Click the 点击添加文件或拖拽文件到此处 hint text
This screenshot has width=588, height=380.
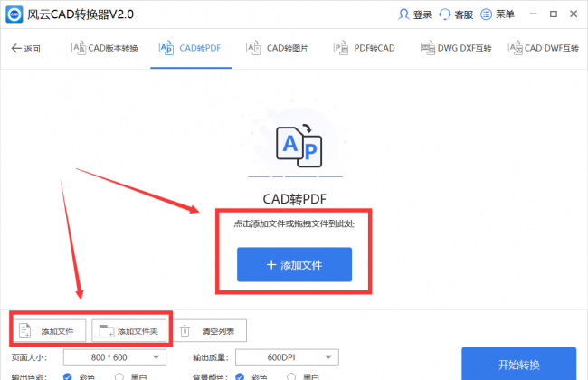[294, 224]
